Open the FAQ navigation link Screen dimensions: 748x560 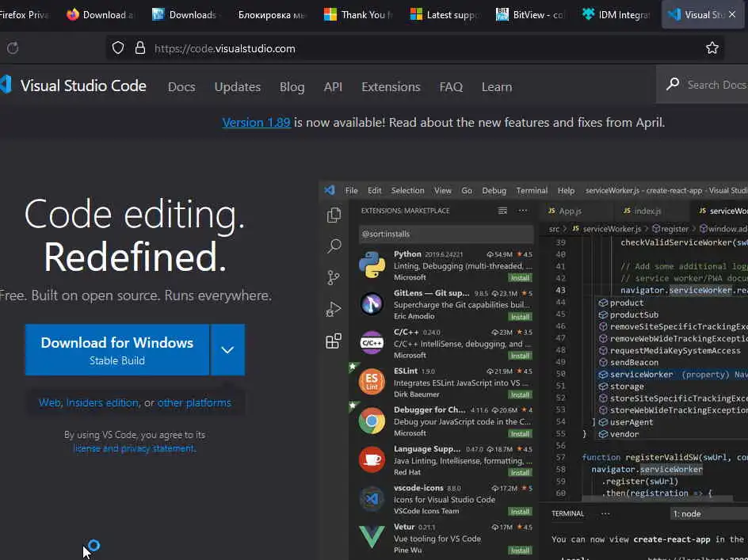pyautogui.click(x=451, y=87)
